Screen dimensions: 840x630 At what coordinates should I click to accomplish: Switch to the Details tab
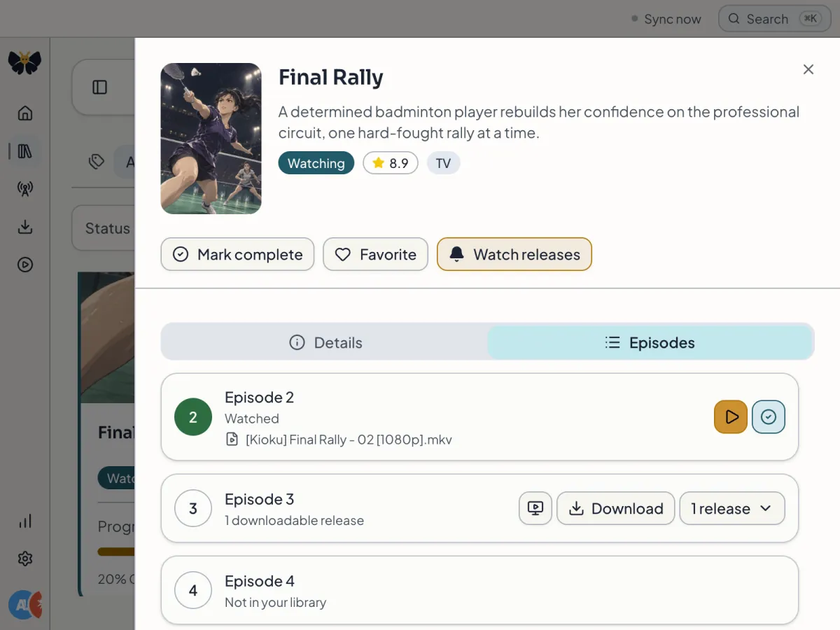[x=325, y=342]
